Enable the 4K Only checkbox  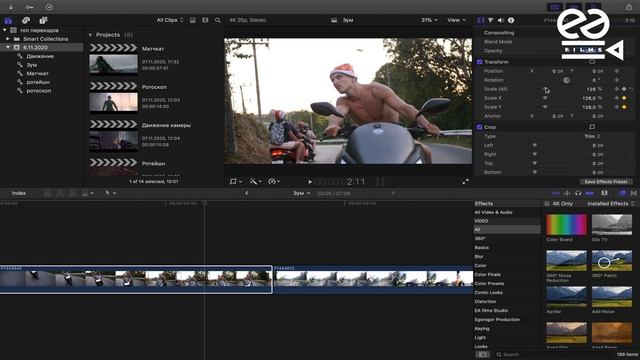tap(547, 203)
